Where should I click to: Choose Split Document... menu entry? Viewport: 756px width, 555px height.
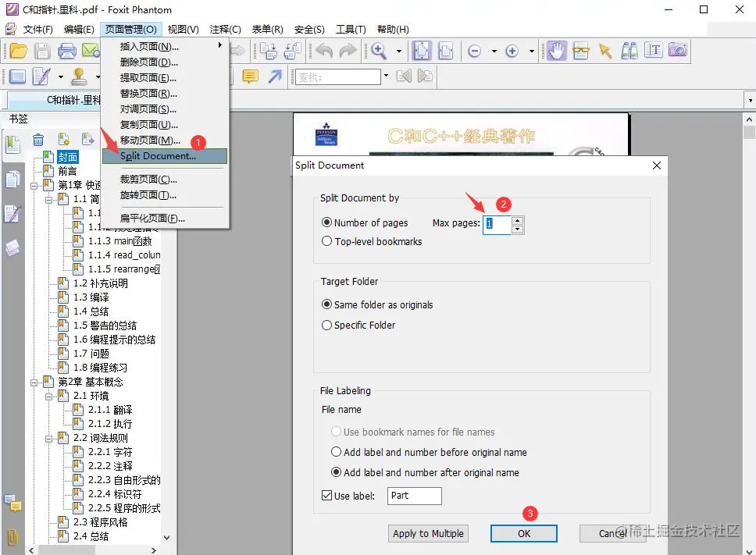(165, 156)
